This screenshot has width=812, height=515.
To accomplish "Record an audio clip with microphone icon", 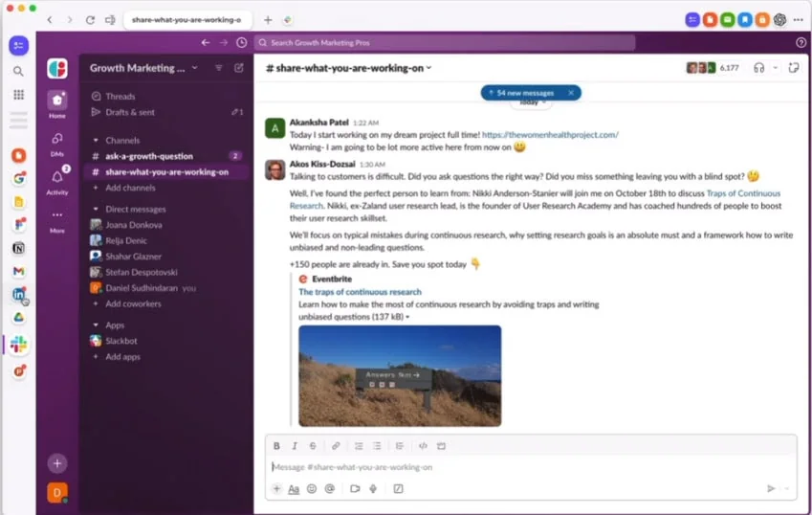I will 373,488.
